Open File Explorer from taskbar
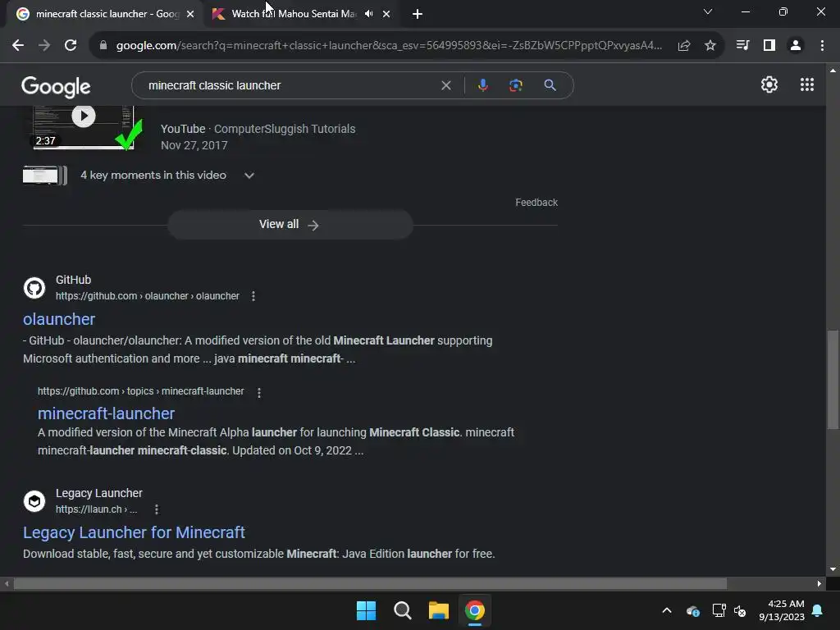The height and width of the screenshot is (630, 840). tap(439, 610)
